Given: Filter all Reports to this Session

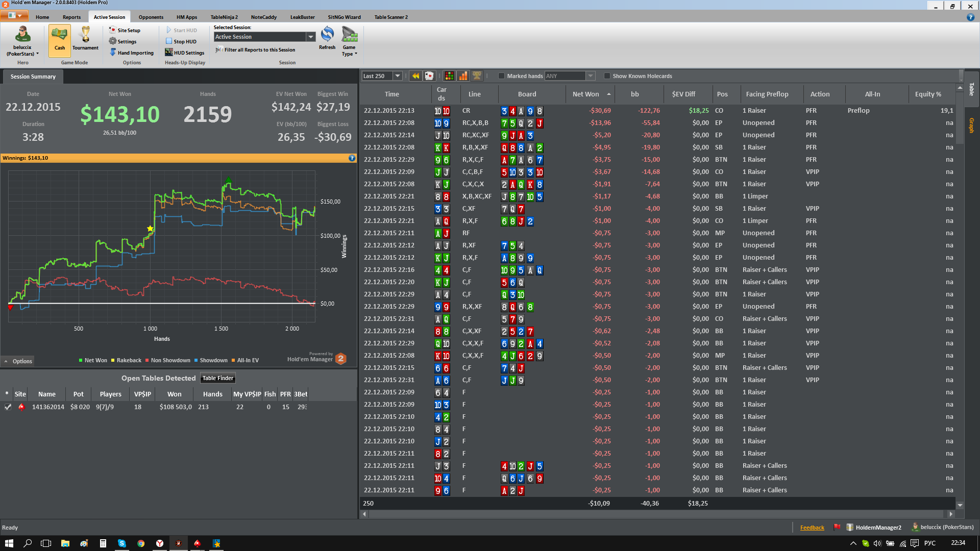Looking at the screenshot, I should coord(255,49).
